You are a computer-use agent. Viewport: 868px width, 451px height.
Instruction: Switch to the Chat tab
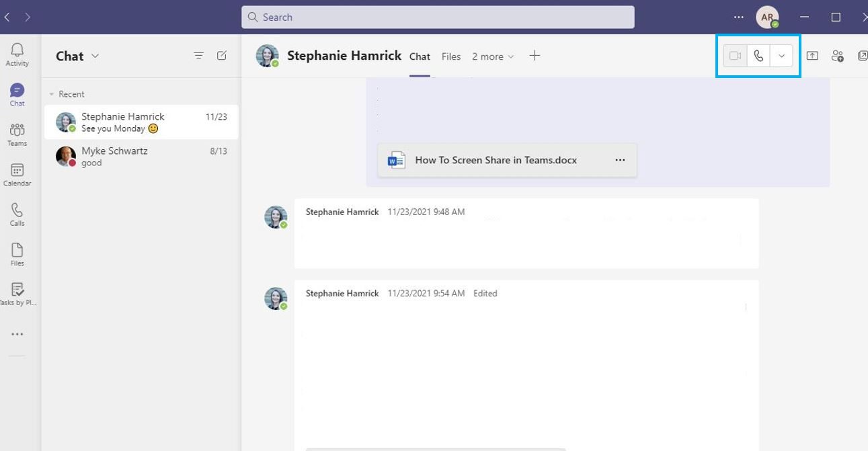click(x=420, y=56)
